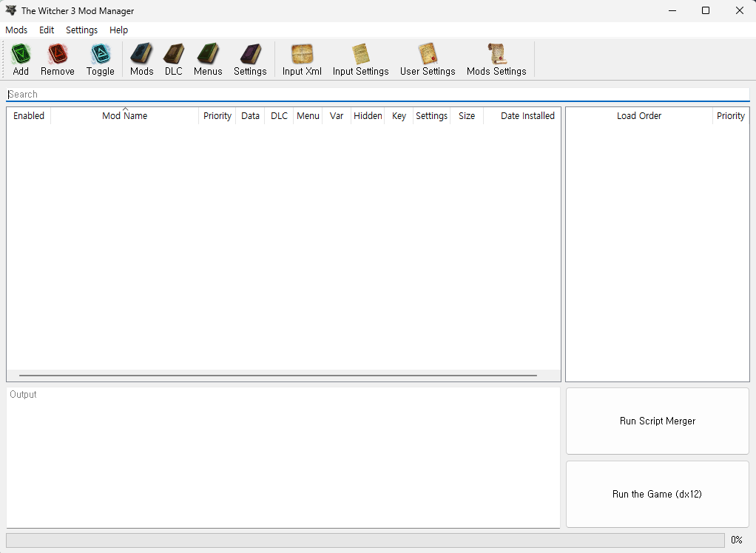Click the Load Order column header
Image resolution: width=756 pixels, height=553 pixels.
point(639,115)
